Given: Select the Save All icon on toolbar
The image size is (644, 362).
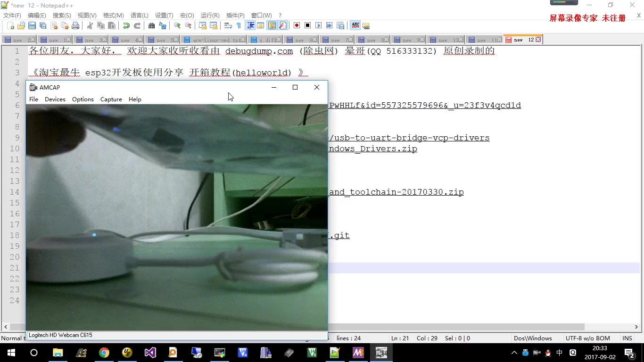Looking at the screenshot, I should [42, 25].
